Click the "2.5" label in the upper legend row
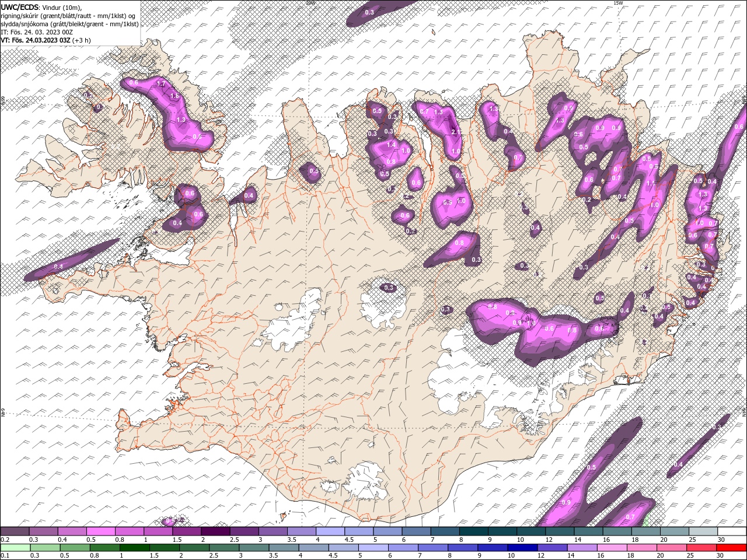This screenshot has width=747, height=560. pyautogui.click(x=235, y=540)
